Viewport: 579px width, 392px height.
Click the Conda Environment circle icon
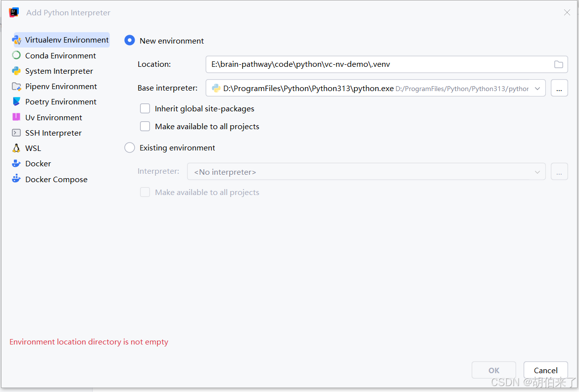[16, 55]
